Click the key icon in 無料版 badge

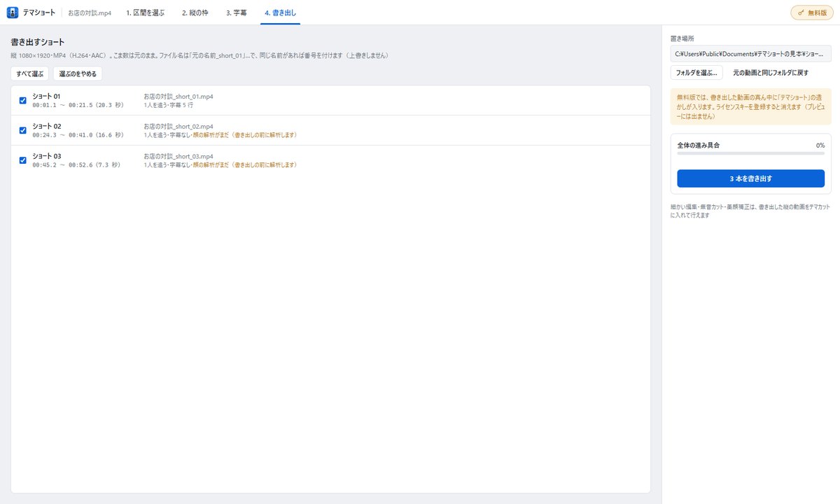[x=801, y=13]
